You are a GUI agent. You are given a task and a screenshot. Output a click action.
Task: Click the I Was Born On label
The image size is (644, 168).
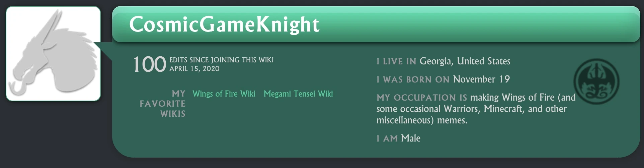[413, 79]
